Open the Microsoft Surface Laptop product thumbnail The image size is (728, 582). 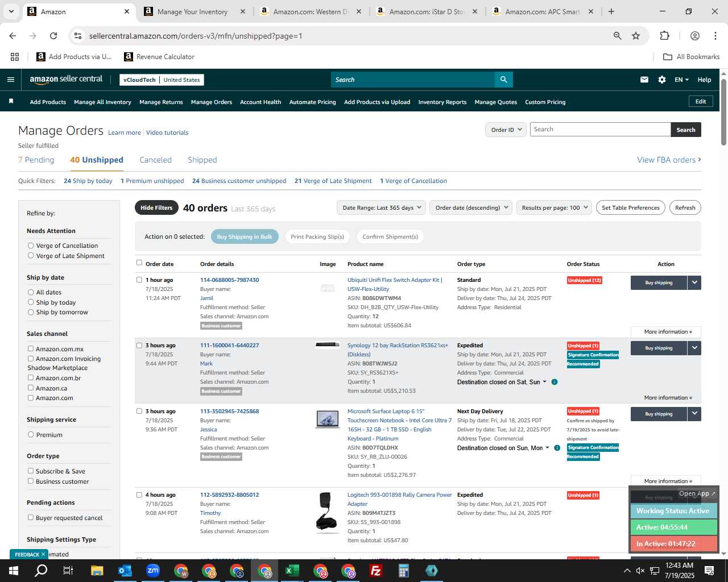pos(328,419)
